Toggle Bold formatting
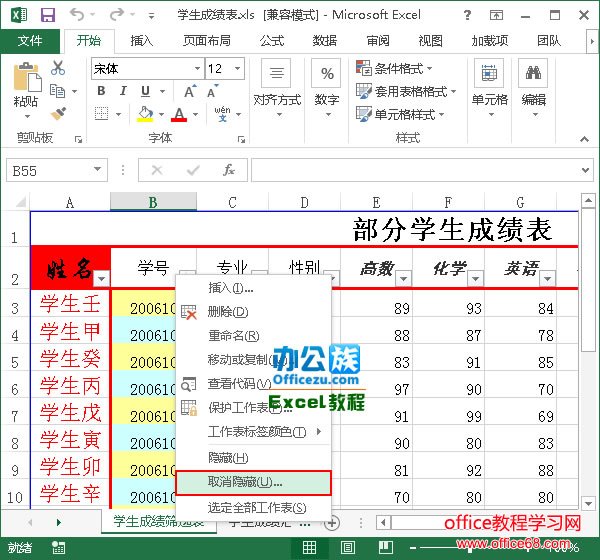 point(100,92)
